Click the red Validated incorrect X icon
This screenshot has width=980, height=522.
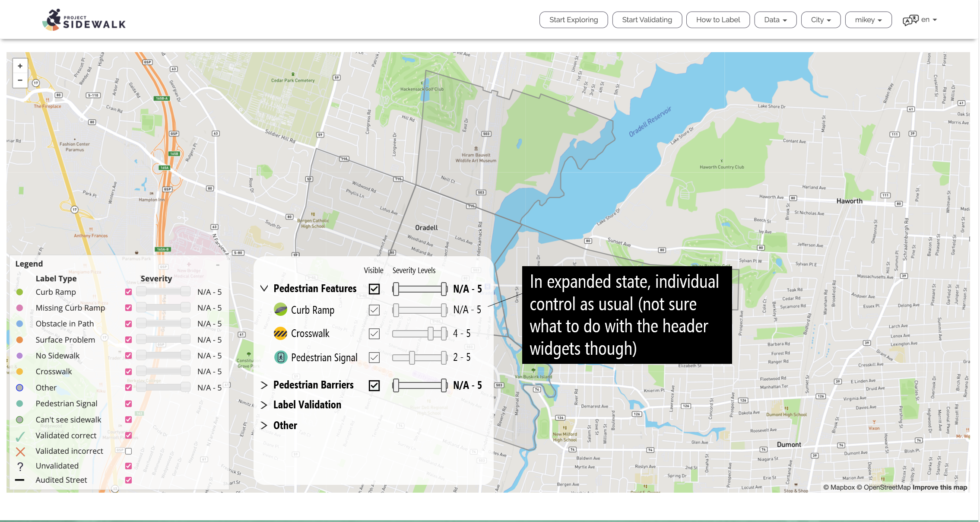20,451
